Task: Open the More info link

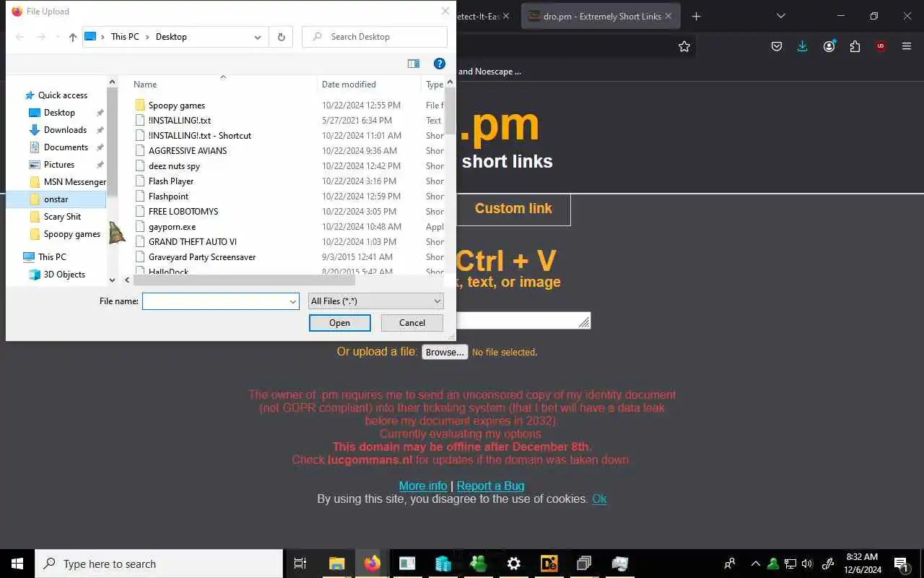Action: (x=423, y=486)
